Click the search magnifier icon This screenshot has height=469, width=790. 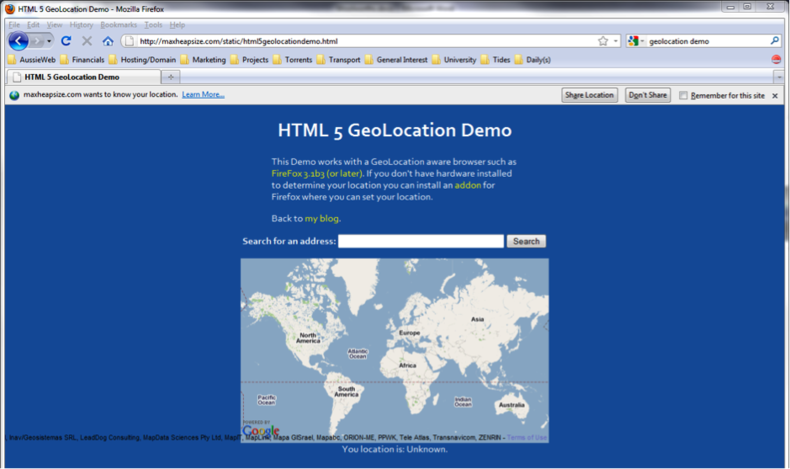coord(775,41)
